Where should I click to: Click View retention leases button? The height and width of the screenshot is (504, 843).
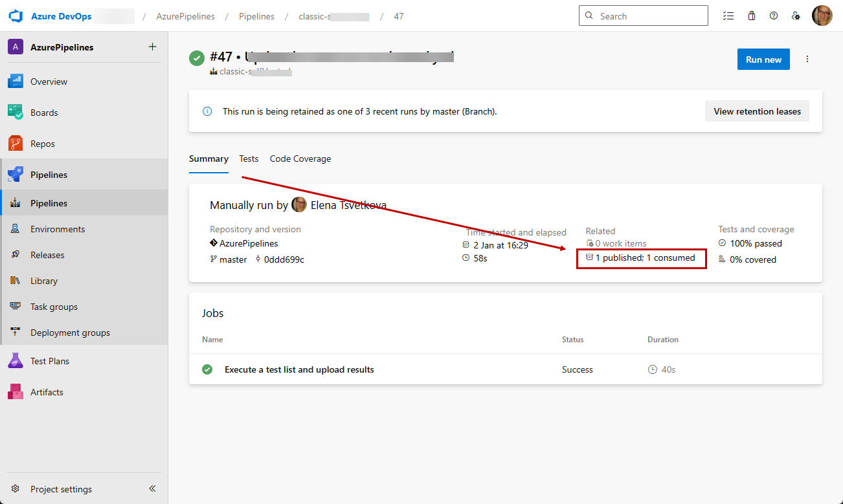pyautogui.click(x=757, y=111)
